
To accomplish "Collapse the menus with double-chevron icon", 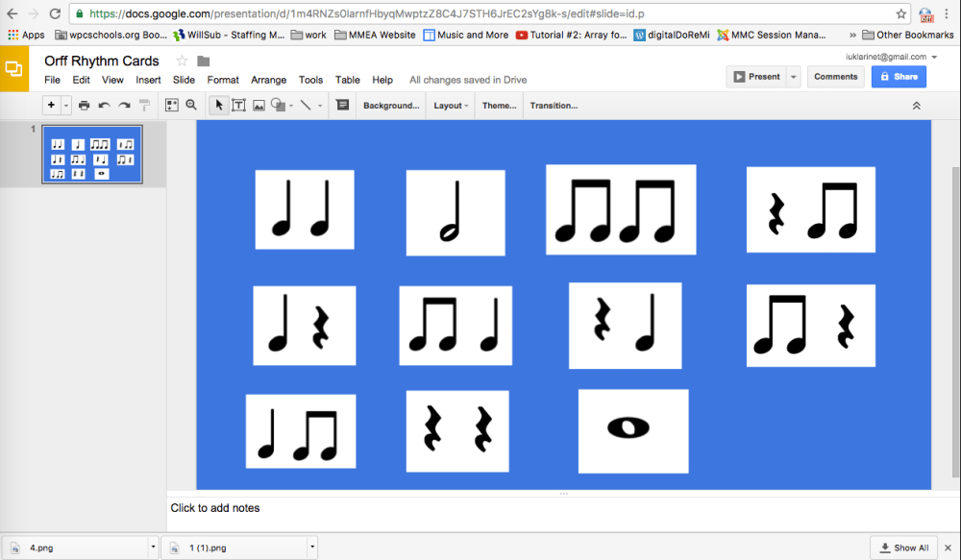I will (x=916, y=106).
